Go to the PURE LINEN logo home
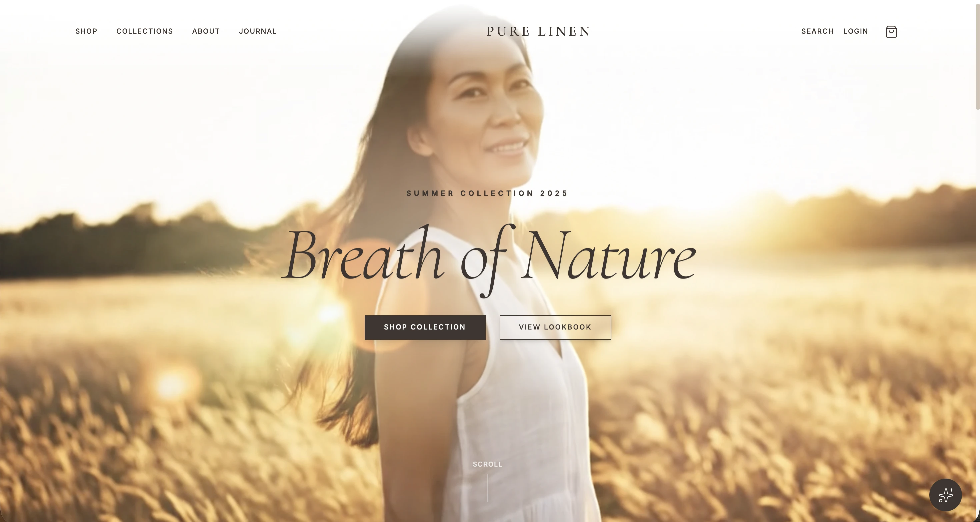The width and height of the screenshot is (980, 522). point(538,31)
